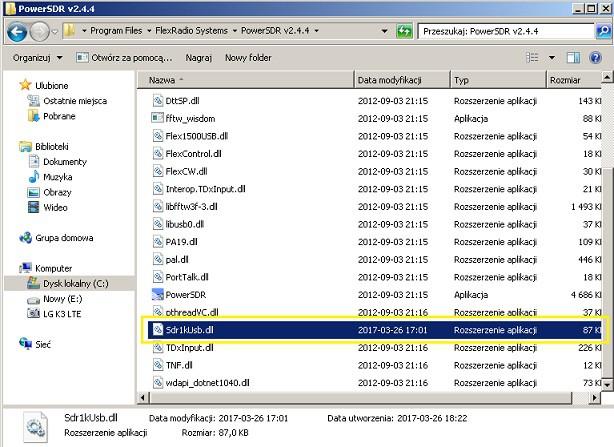Click the vertical scrollbar up arrow
Screen dimensions: 614x447
click(x=607, y=77)
